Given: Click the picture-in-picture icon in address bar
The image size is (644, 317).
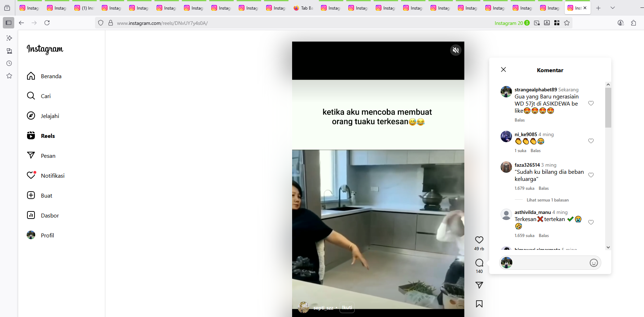Looking at the screenshot, I should pos(537,23).
